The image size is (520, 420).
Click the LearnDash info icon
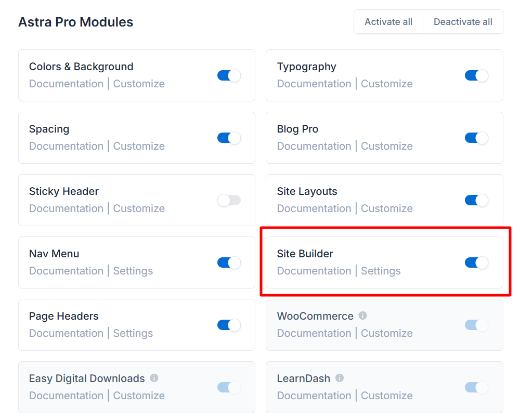(x=340, y=378)
